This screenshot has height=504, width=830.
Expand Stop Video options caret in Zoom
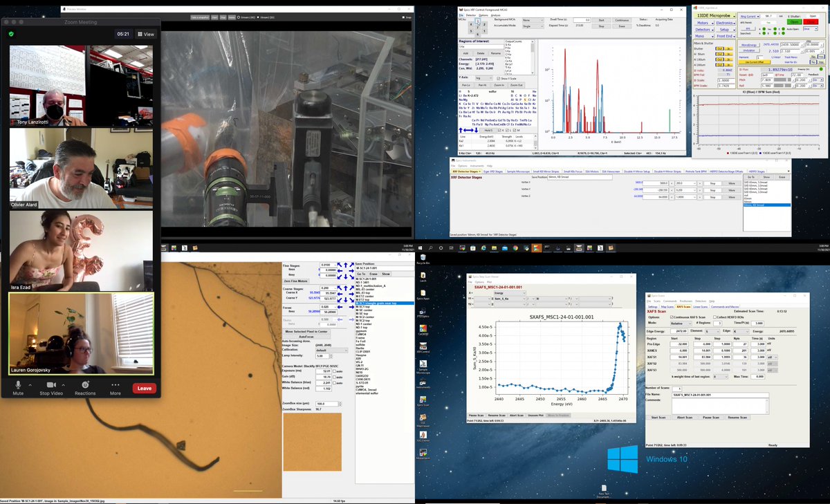[x=63, y=385]
